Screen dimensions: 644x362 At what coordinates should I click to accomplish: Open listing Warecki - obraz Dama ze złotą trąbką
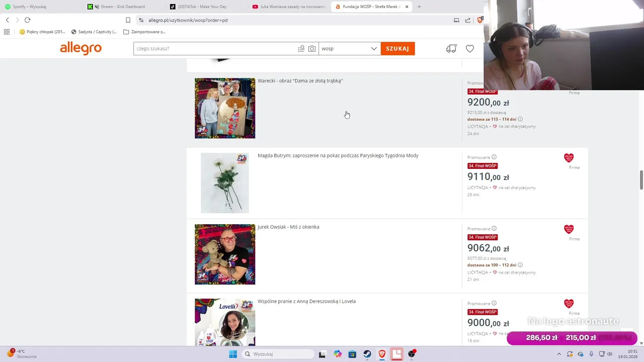(x=300, y=81)
